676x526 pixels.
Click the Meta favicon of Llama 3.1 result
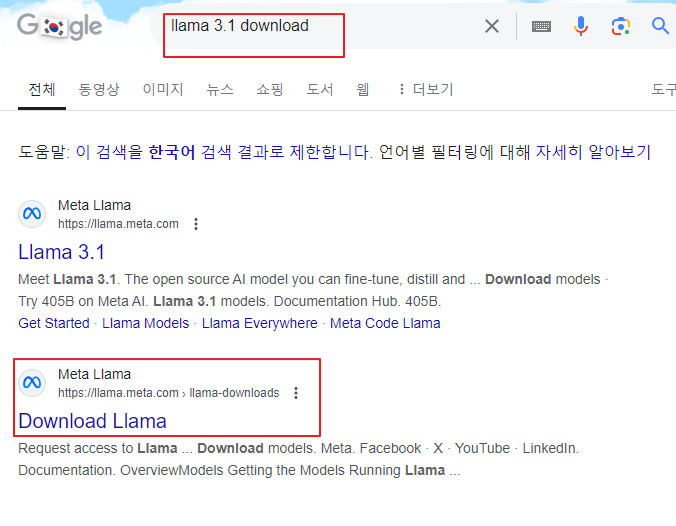(x=32, y=214)
